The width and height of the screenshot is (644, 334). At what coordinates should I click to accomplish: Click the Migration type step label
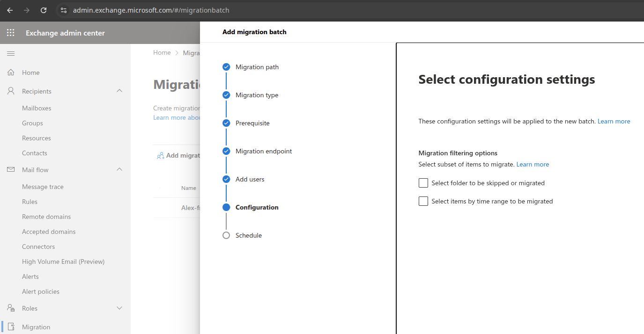click(257, 95)
